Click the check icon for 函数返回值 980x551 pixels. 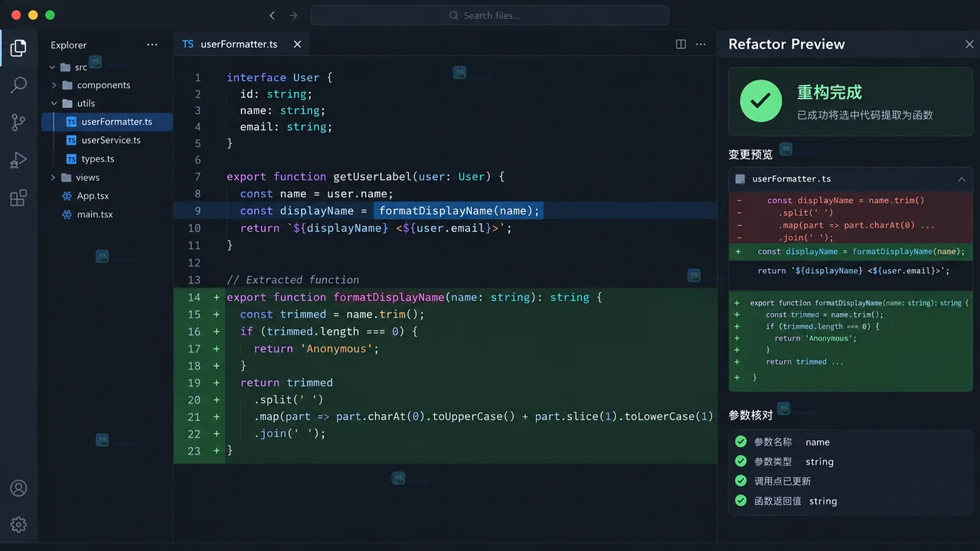pyautogui.click(x=740, y=500)
